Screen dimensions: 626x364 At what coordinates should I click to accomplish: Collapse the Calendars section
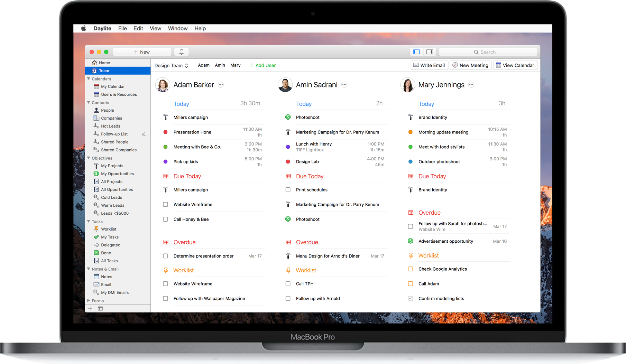[89, 79]
